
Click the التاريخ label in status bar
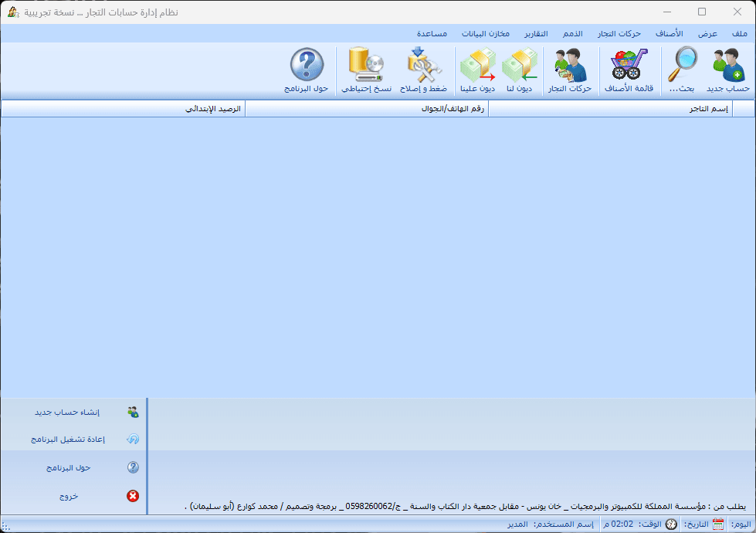click(697, 525)
